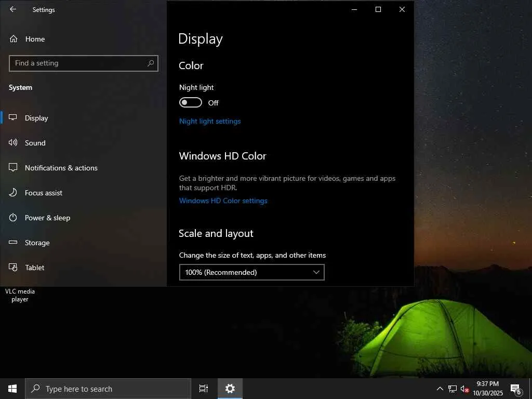Open the Home settings page
The width and height of the screenshot is (532, 399).
pyautogui.click(x=35, y=39)
